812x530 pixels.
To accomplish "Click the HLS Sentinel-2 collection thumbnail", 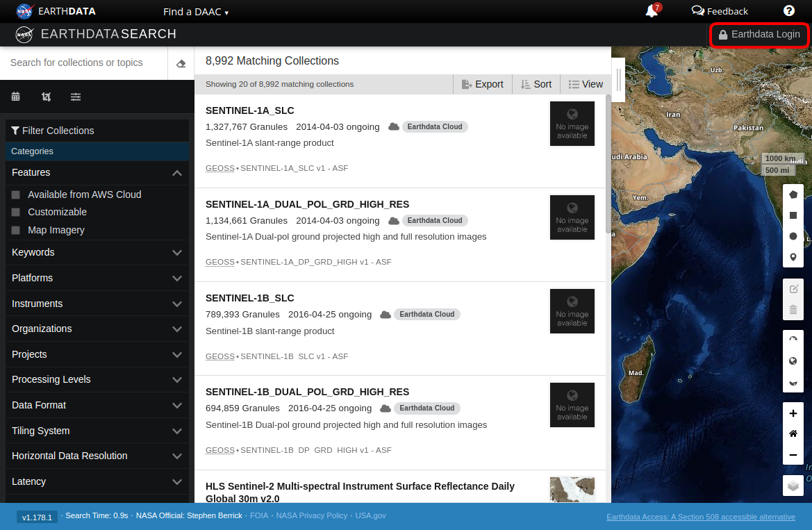I will pos(572,490).
